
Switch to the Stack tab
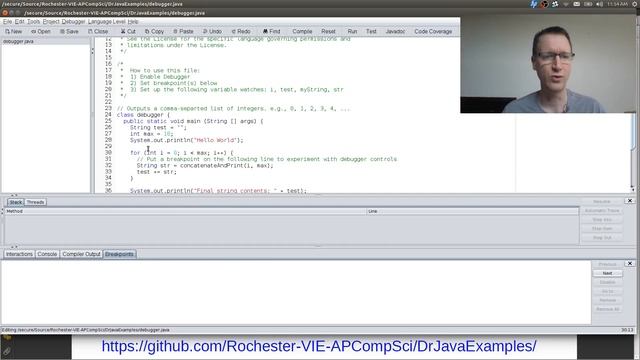pos(16,202)
